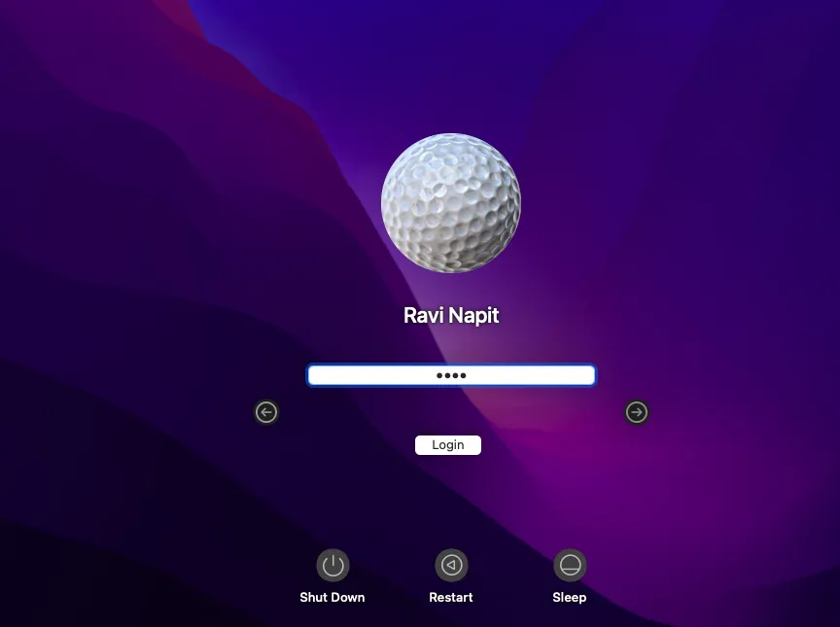Click the user profile picture for Ravi Napit
840x627 pixels.
coord(450,201)
